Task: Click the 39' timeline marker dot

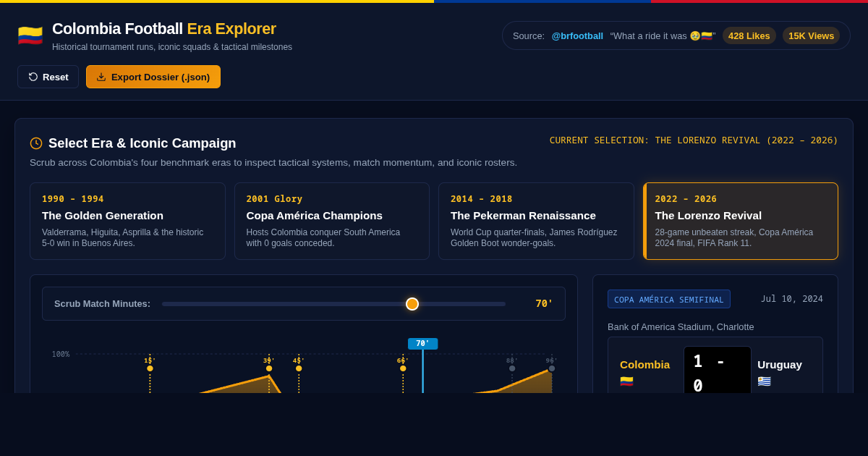Action: (269, 368)
